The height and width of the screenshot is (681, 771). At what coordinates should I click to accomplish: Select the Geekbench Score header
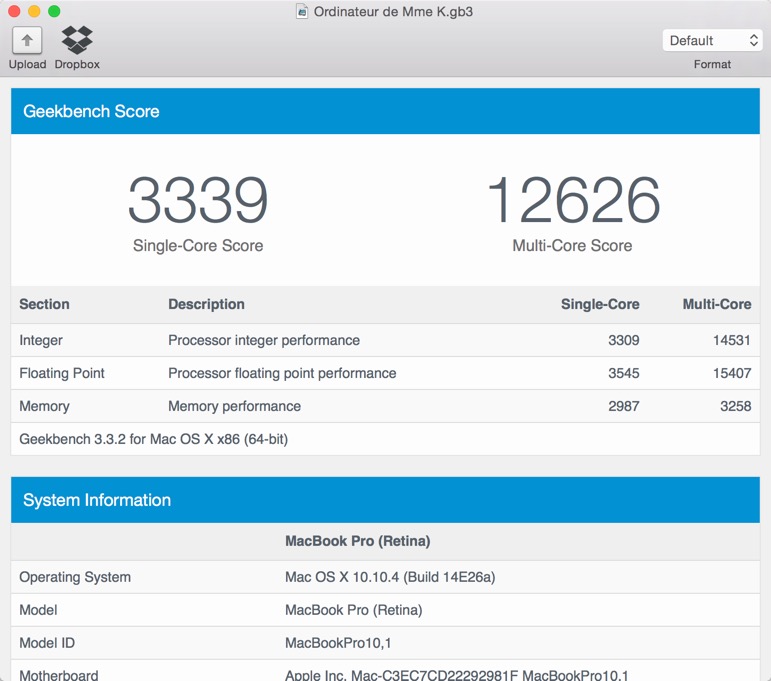click(x=386, y=111)
